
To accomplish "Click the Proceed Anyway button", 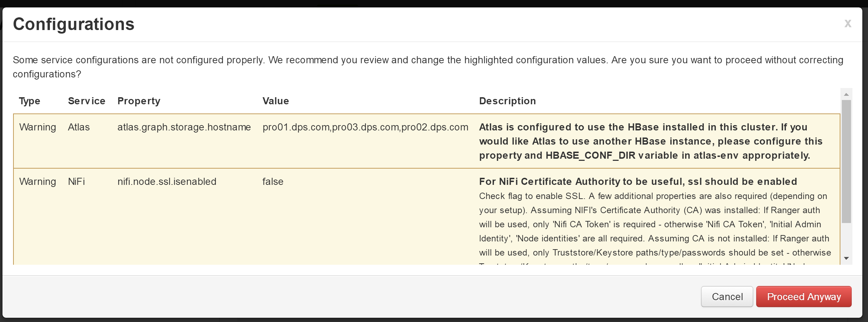I will [x=804, y=297].
